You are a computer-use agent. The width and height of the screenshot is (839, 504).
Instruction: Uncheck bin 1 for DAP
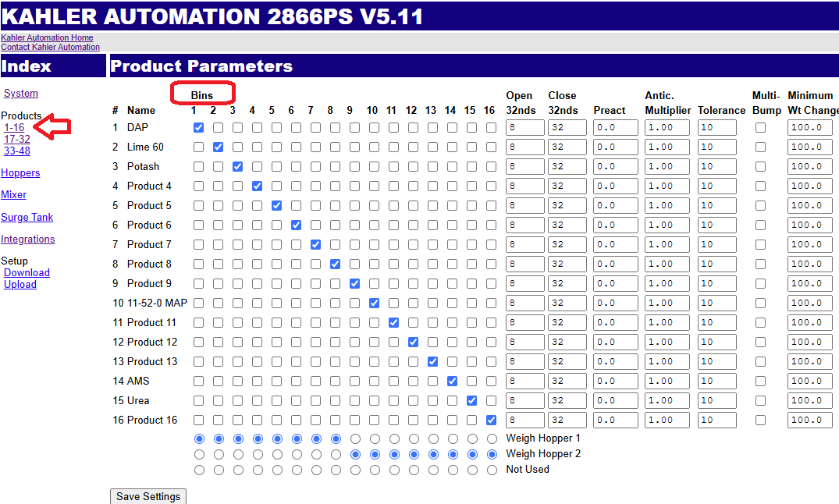pos(198,128)
